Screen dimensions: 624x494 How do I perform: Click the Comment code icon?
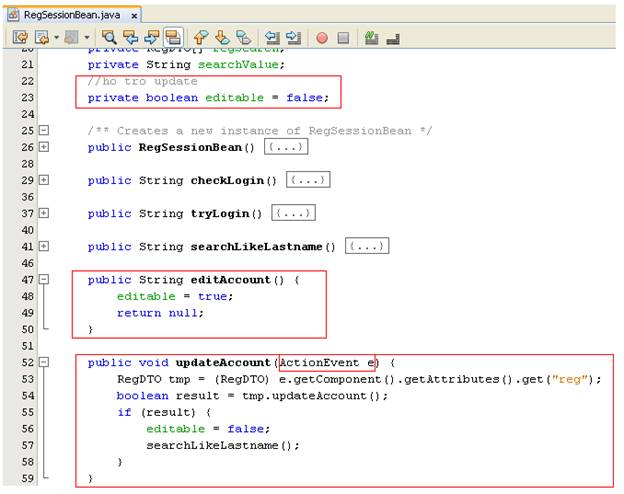pos(393,39)
